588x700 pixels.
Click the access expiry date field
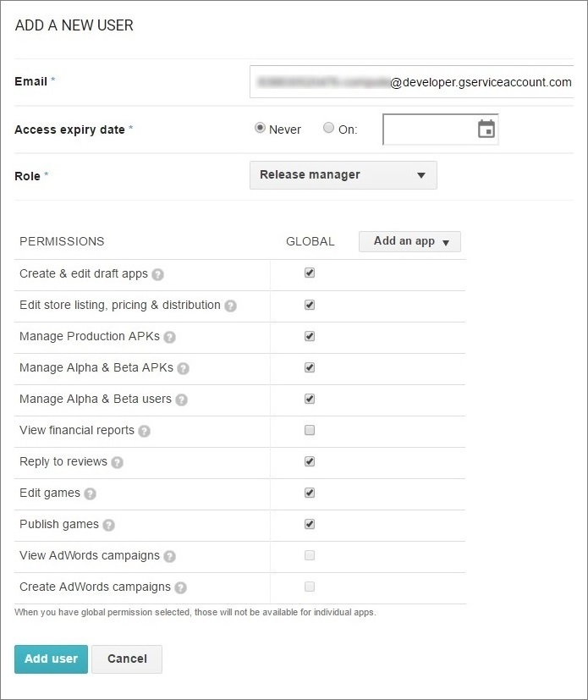[429, 130]
